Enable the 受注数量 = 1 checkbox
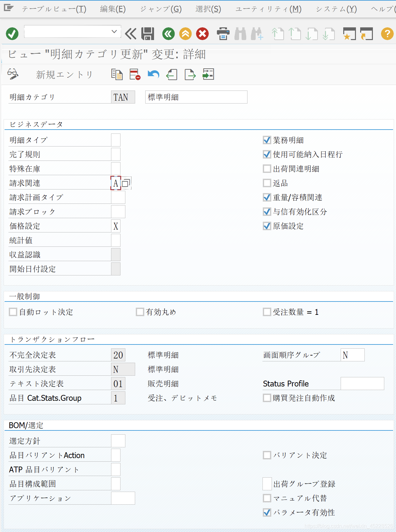 267,312
